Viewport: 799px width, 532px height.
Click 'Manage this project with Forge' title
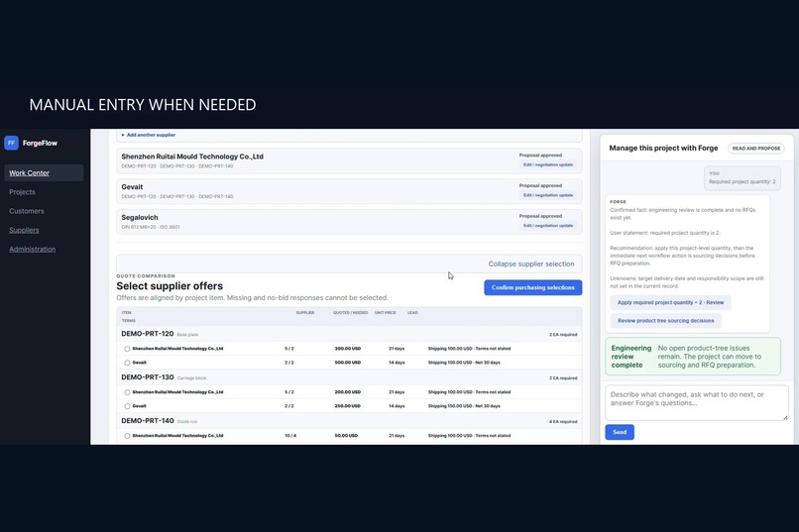coord(663,149)
